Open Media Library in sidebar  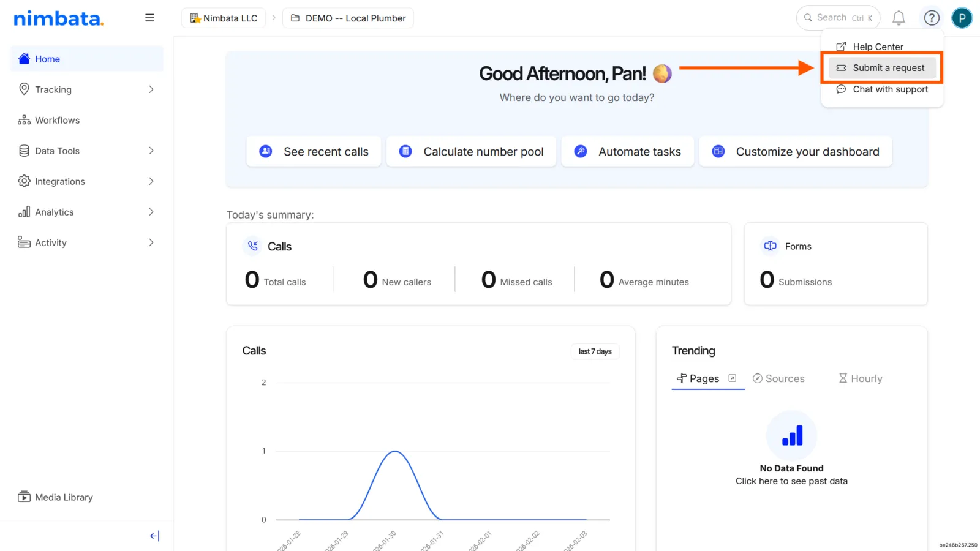coord(87,497)
